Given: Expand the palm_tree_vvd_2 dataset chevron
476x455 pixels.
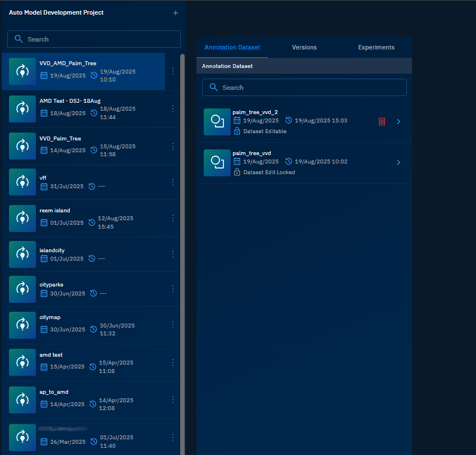Looking at the screenshot, I should coord(399,121).
